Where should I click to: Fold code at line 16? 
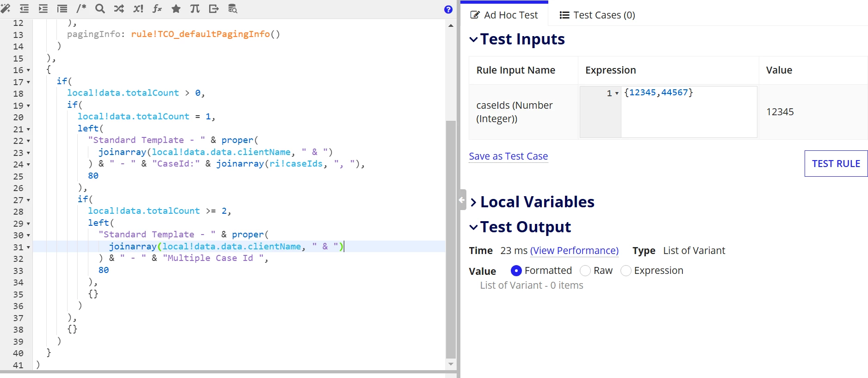pos(28,70)
